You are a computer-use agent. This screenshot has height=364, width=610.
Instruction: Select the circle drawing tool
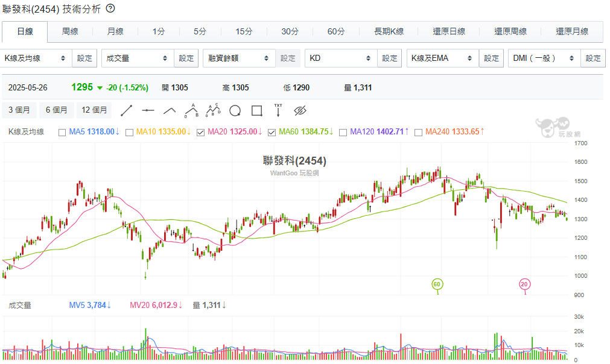[x=235, y=110]
